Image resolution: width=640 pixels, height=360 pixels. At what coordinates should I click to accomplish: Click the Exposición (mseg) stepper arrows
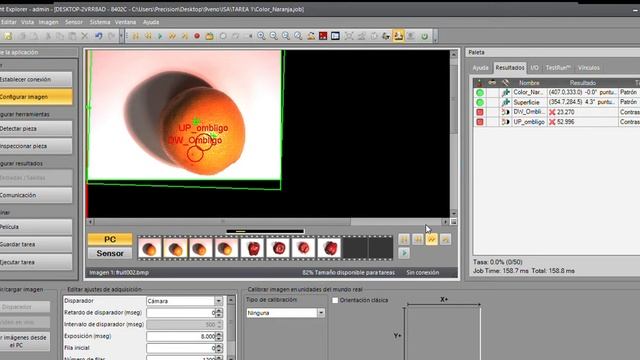(219, 336)
